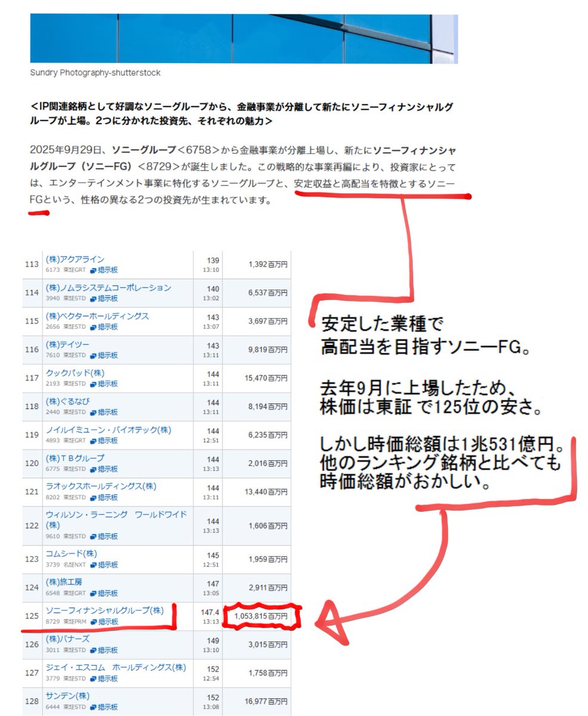The image size is (588, 716).
Task: Select the サンデン(株) company link
Action: pos(67,696)
